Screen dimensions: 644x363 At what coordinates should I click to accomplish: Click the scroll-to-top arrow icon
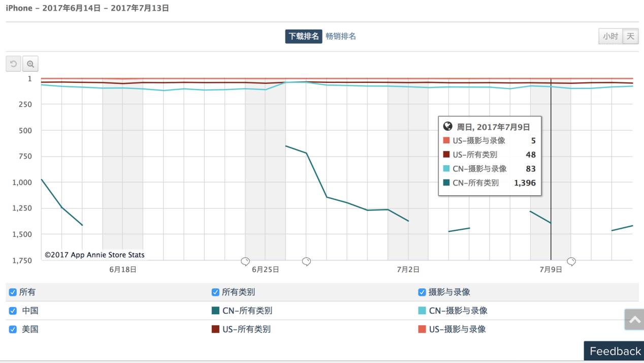pos(634,320)
